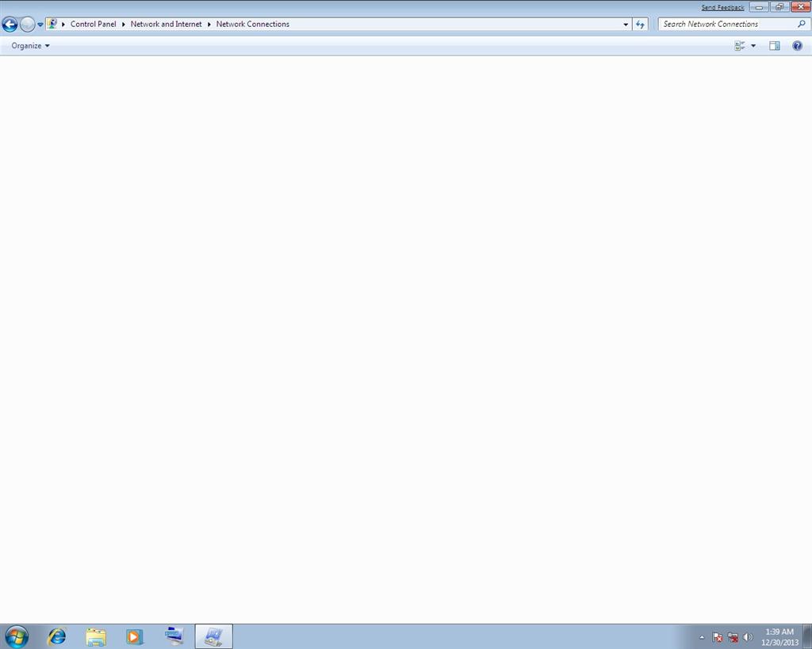Open the clock showing 1:39 AM
This screenshot has height=649, width=812.
[x=779, y=637]
